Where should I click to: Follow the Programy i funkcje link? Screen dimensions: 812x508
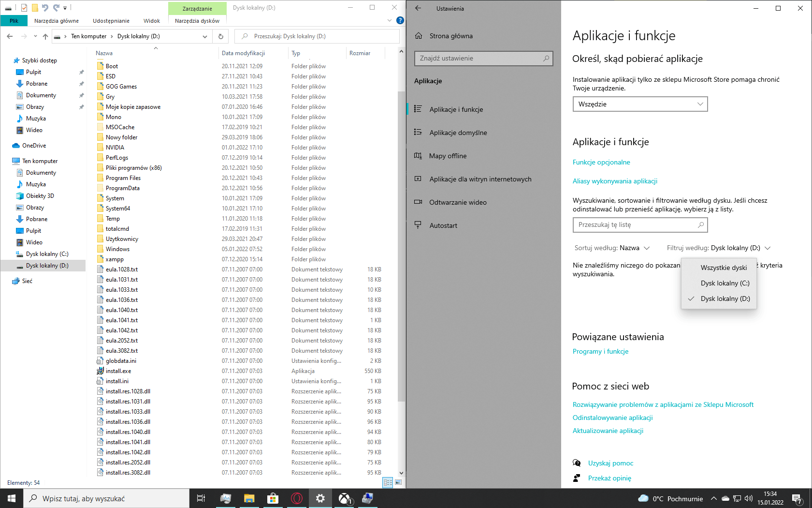pos(600,351)
